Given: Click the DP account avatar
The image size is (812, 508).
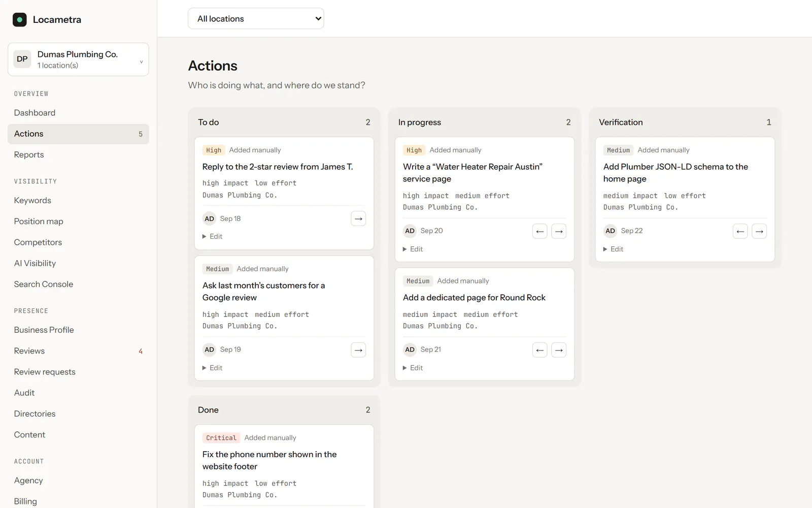Looking at the screenshot, I should coord(22,59).
